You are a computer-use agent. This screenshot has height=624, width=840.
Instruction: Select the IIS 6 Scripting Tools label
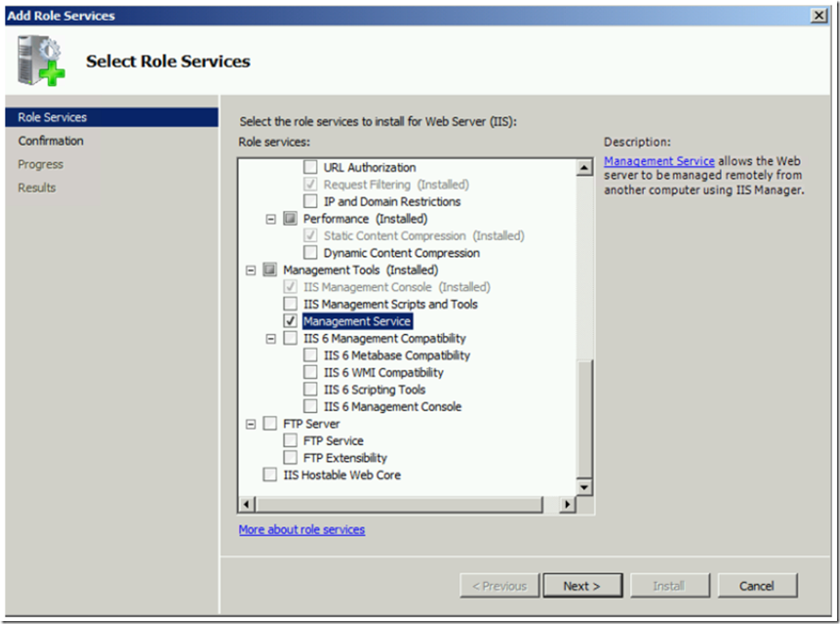tap(375, 389)
